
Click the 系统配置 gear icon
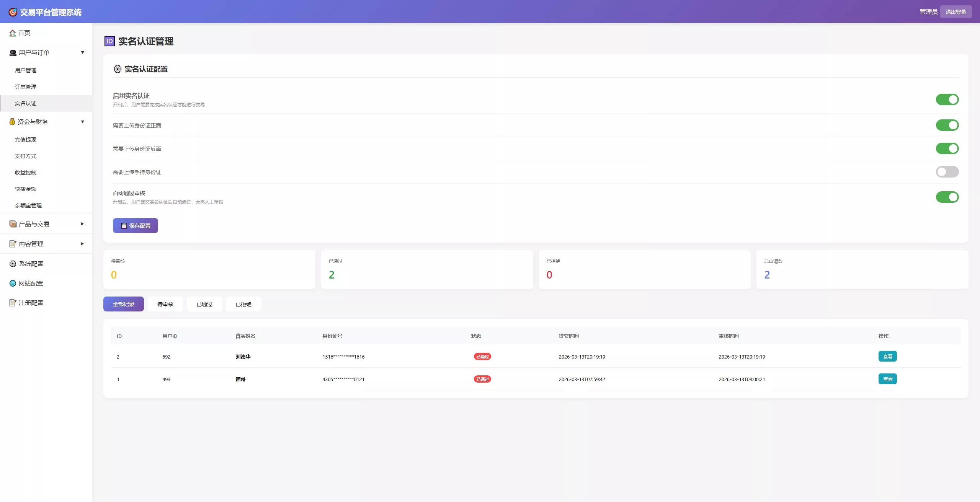(13, 264)
